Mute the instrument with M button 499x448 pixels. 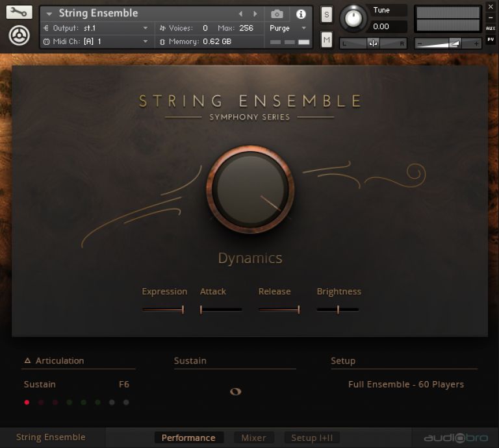(327, 40)
